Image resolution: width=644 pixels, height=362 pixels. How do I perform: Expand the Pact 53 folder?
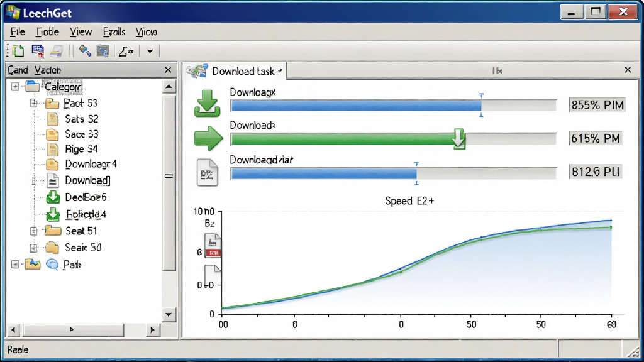pyautogui.click(x=34, y=103)
